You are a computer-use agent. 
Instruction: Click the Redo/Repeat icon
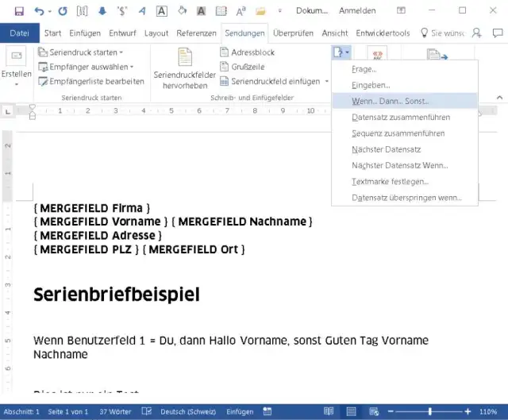[x=63, y=11]
